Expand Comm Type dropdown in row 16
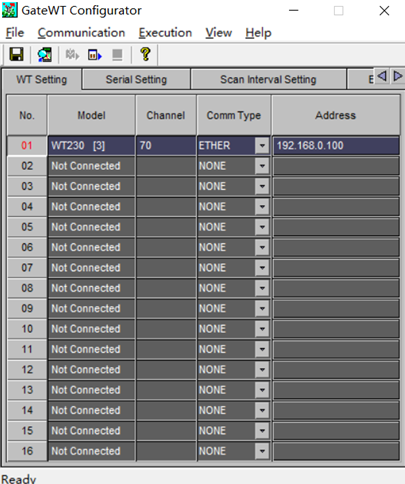Screen dimensions: 405x484 [x=262, y=451]
